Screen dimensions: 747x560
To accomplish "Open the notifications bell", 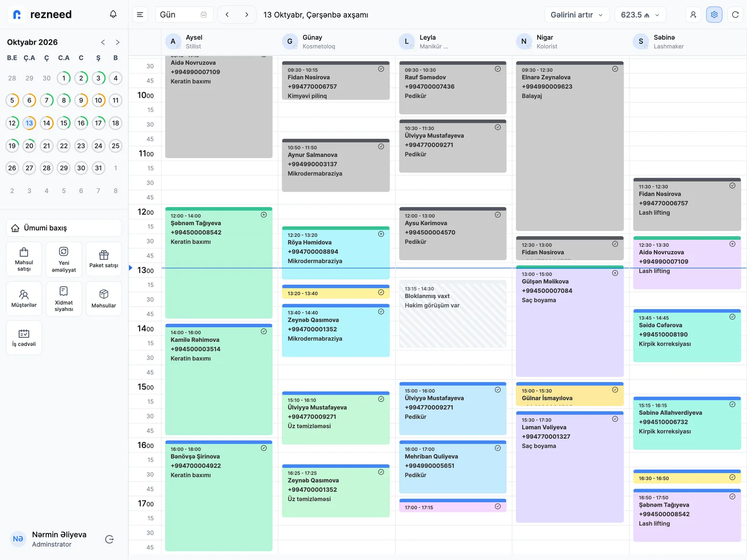I will [x=113, y=14].
